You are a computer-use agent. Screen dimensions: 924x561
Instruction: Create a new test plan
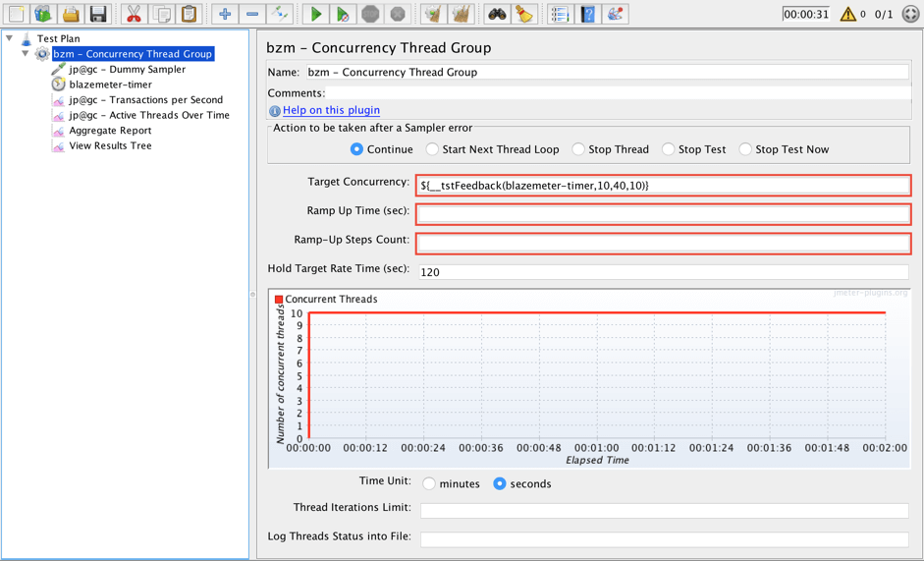click(x=17, y=14)
